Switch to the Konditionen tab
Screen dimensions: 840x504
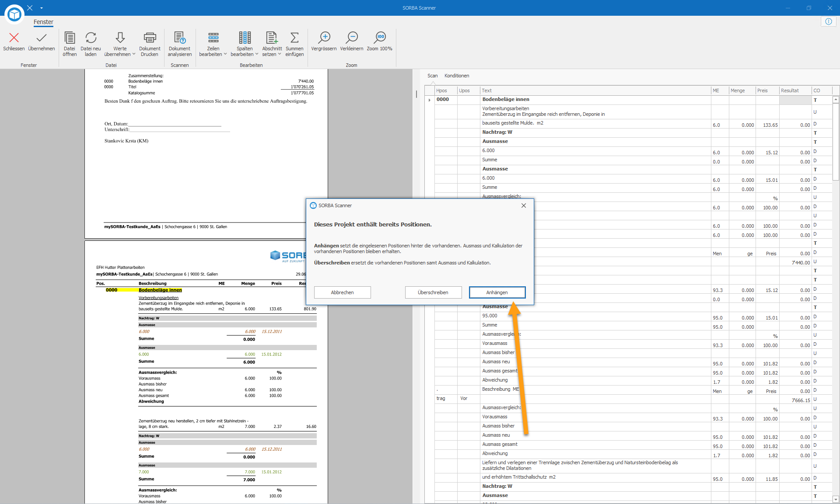(457, 76)
